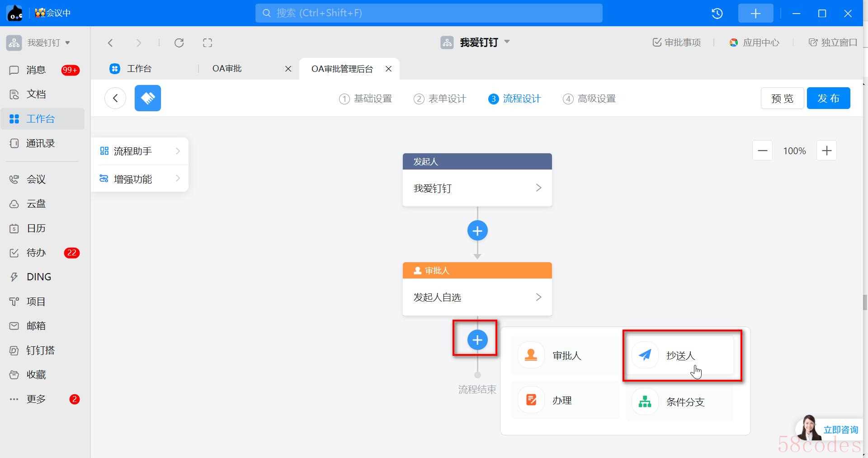This screenshot has height=458, width=868.
Task: Switch to OA审批 tab
Action: click(x=227, y=69)
